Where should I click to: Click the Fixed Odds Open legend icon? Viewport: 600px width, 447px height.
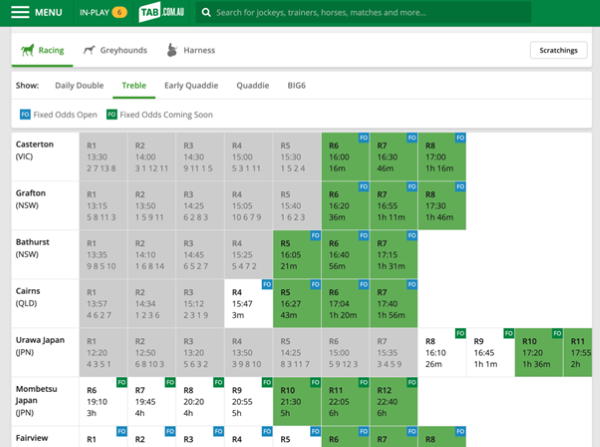[25, 114]
